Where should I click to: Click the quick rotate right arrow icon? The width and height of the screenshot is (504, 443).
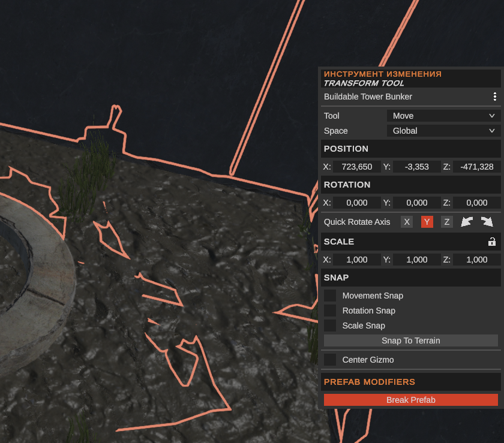tap(487, 222)
